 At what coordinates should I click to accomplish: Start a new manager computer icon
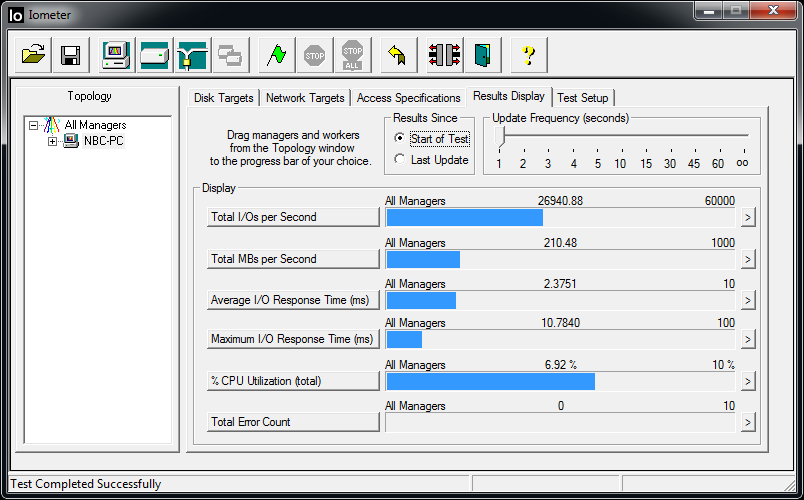point(116,54)
